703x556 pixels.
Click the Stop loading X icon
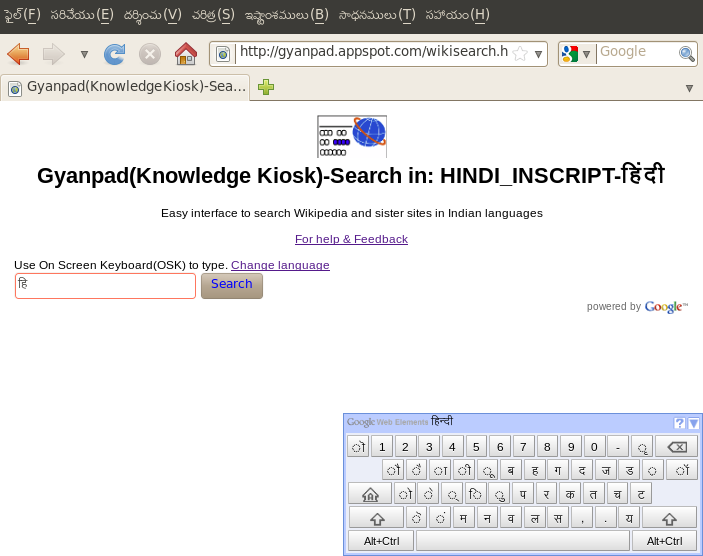150,54
